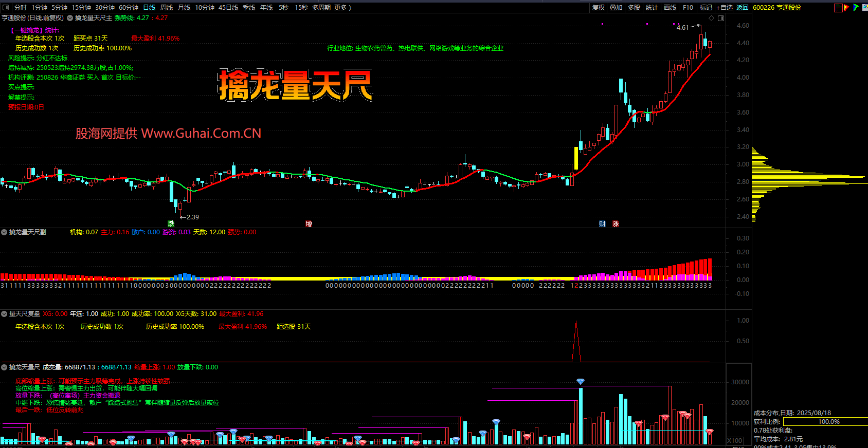Click the blue panel icon at the top-right edge

pyautogui.click(x=865, y=8)
